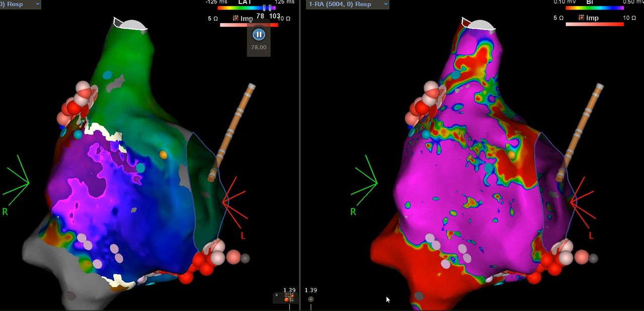The height and width of the screenshot is (311, 644).
Task: Click the ablation tag size icon at bottom left
Action: pos(289,298)
